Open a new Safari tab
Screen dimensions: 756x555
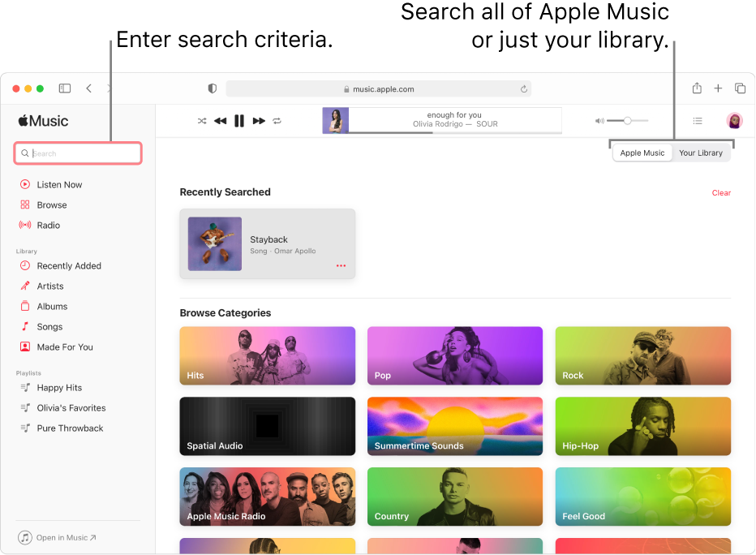point(718,88)
